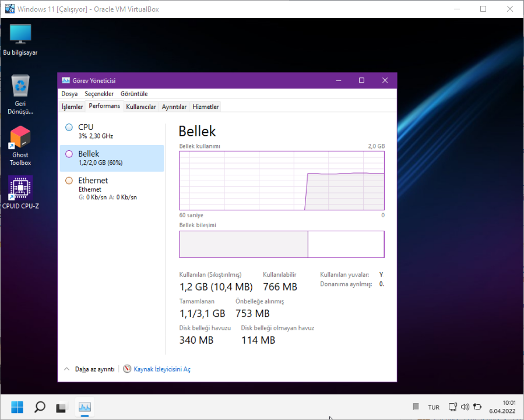Click the "Kullanılan yuvalar:" label

pos(344,274)
